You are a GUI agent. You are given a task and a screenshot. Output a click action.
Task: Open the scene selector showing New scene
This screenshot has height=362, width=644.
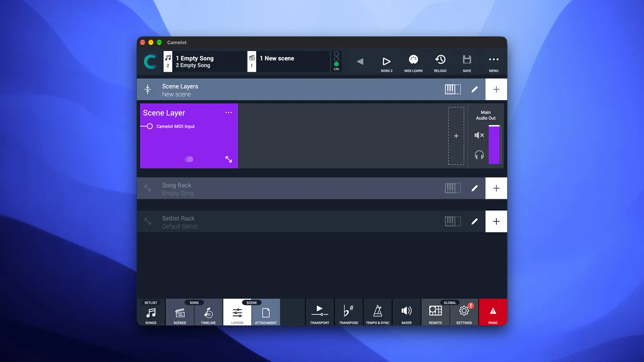tap(289, 62)
